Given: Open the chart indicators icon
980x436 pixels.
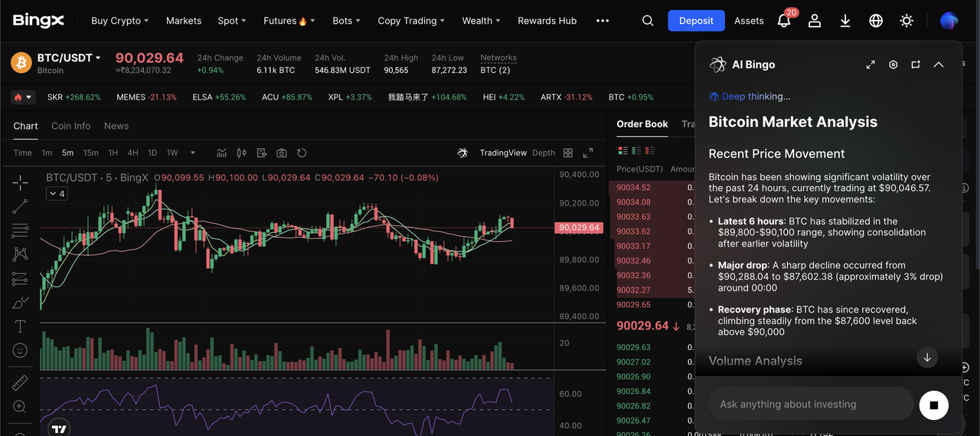Looking at the screenshot, I should (221, 152).
